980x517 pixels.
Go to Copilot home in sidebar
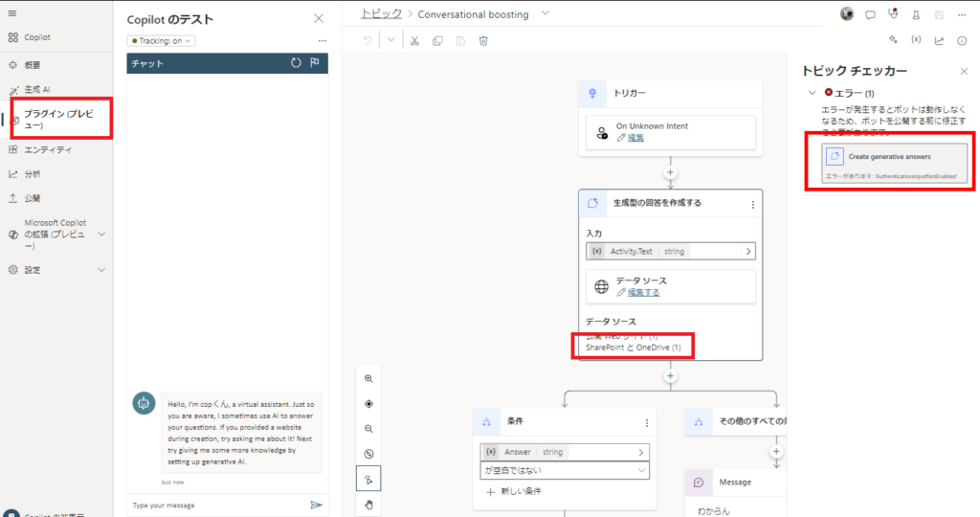coord(30,37)
